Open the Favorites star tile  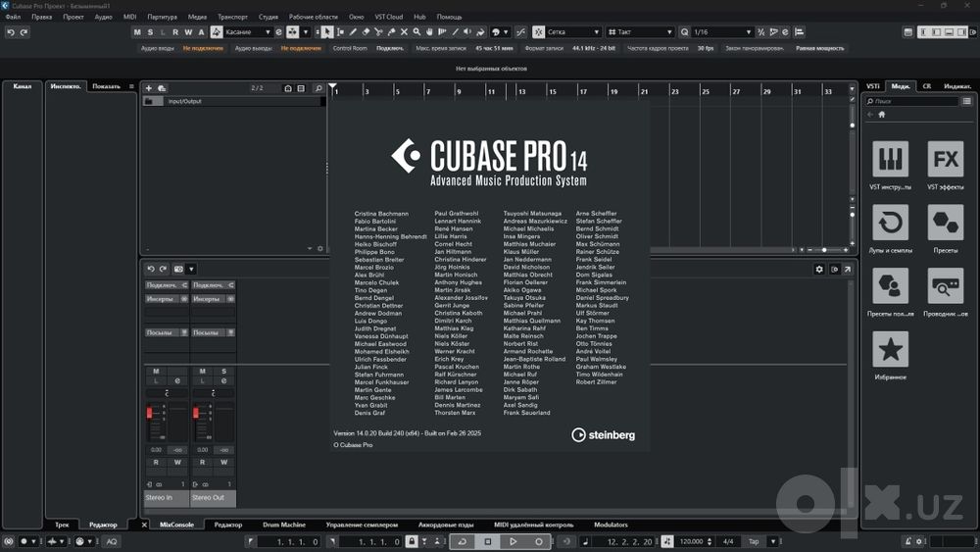(x=890, y=349)
